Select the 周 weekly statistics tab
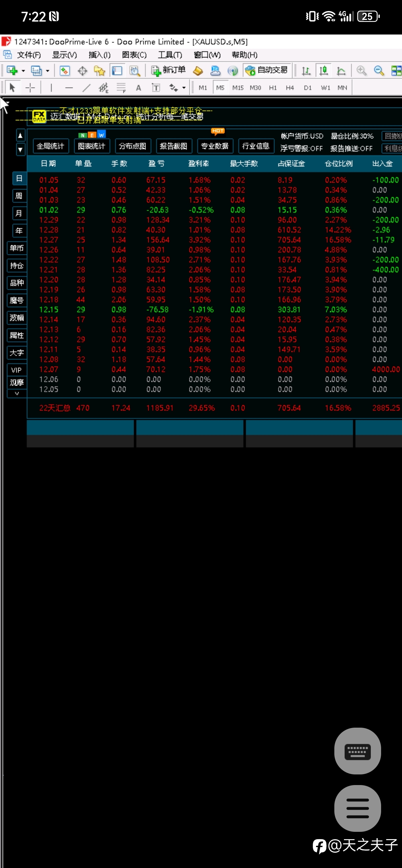Image resolution: width=402 pixels, height=868 pixels. pyautogui.click(x=19, y=196)
